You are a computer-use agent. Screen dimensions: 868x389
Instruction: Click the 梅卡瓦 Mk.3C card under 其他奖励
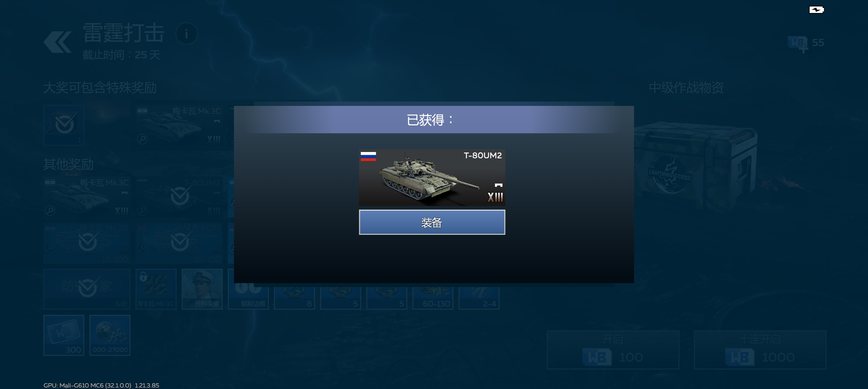point(87,197)
